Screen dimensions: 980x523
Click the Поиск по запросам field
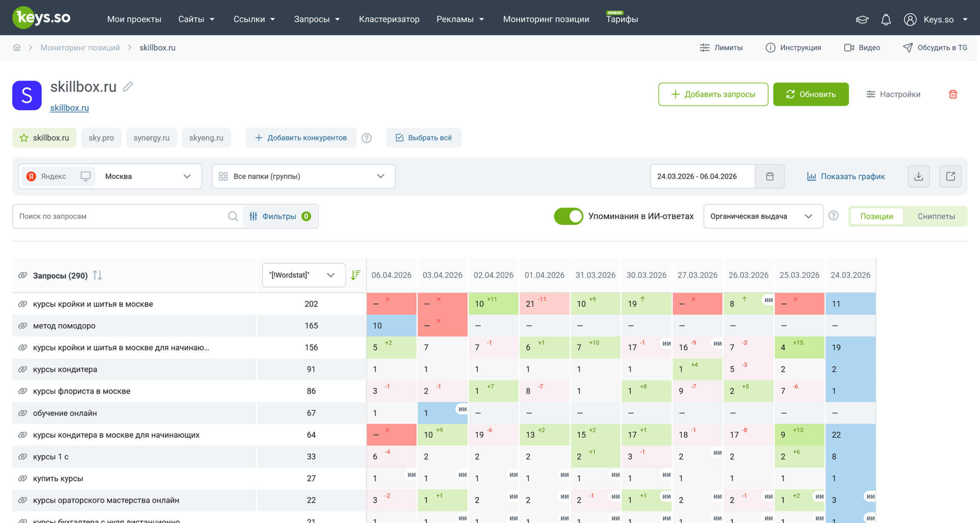121,216
